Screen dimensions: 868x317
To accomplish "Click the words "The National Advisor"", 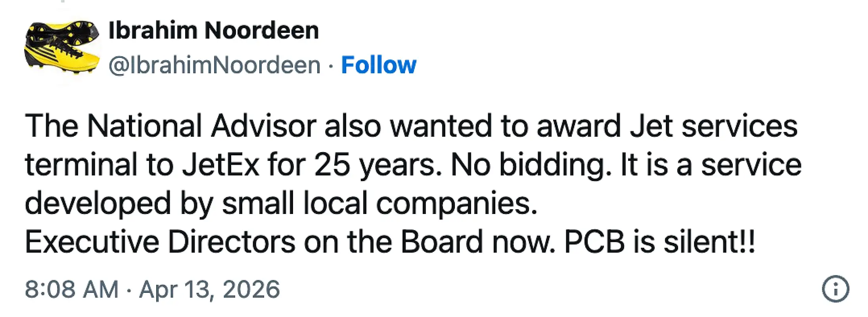I will point(171,126).
